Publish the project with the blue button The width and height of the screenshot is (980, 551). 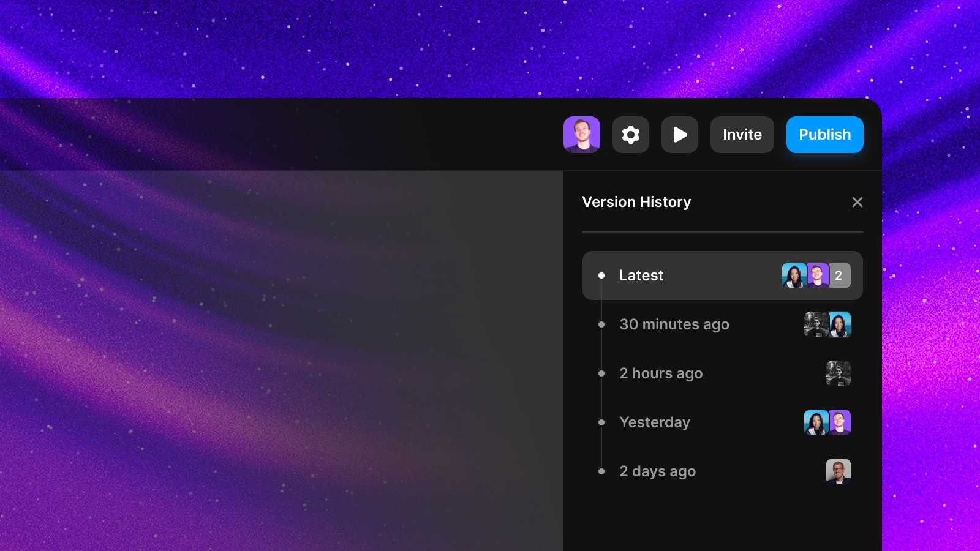(x=824, y=135)
